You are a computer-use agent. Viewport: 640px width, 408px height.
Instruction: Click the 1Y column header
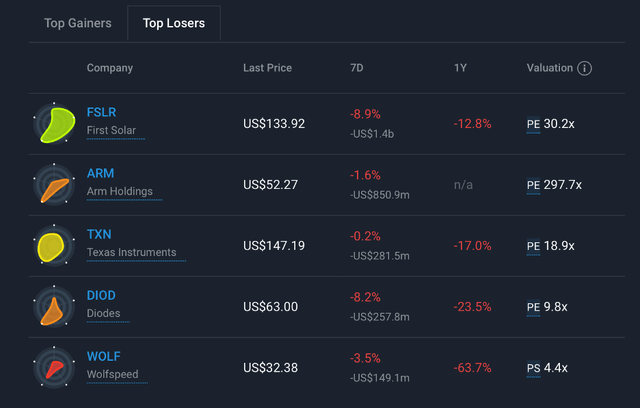tap(461, 68)
